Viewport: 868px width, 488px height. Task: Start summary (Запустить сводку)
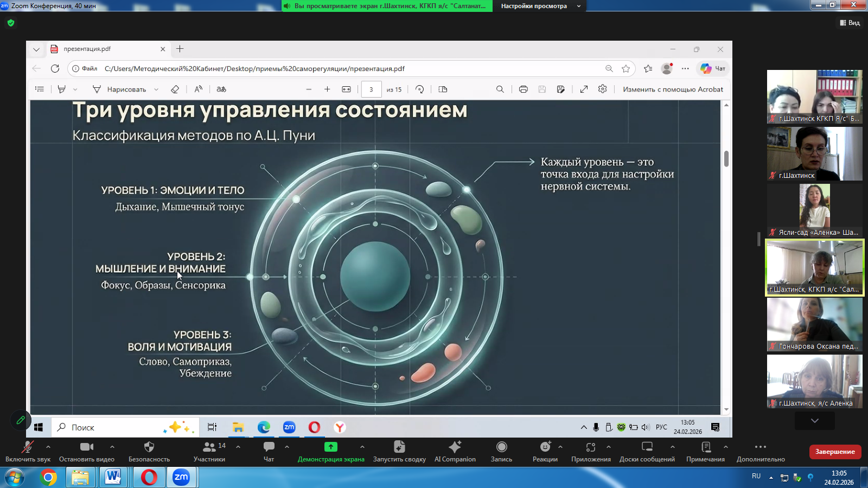399,451
